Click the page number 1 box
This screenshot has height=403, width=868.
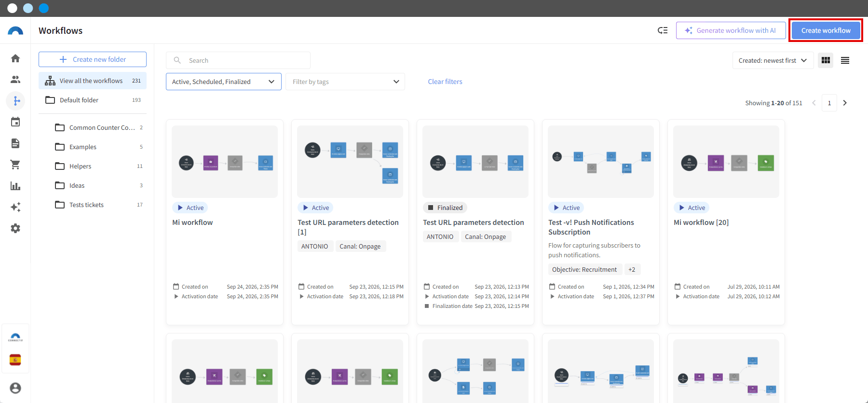click(x=829, y=103)
